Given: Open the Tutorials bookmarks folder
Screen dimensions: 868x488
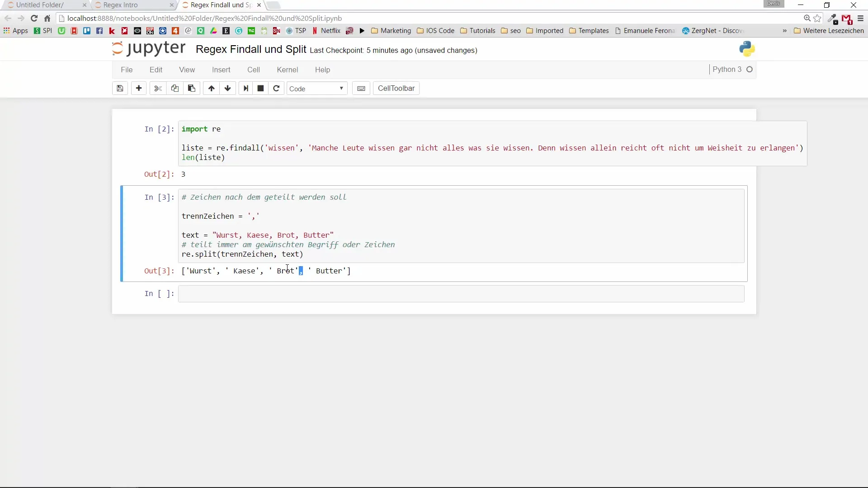Looking at the screenshot, I should (x=478, y=31).
